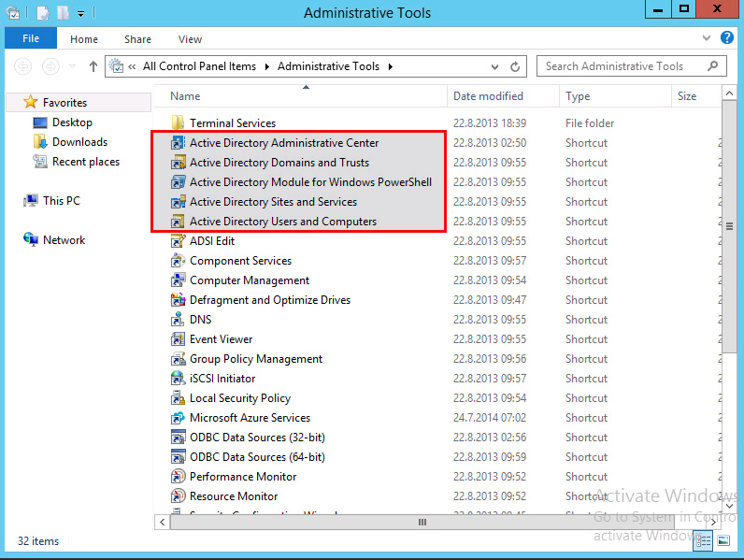Image resolution: width=744 pixels, height=560 pixels.
Task: Select Network in the navigation pane
Action: coord(64,240)
